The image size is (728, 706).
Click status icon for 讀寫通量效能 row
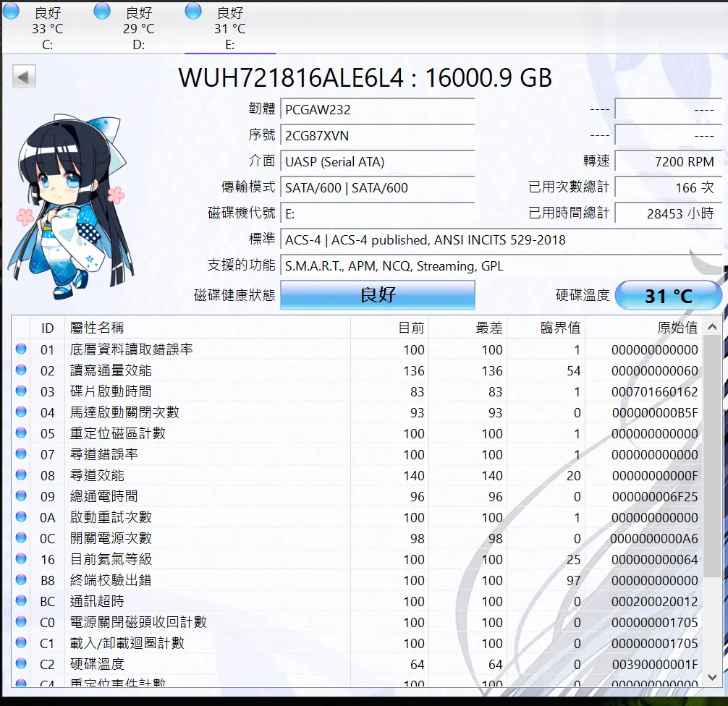(x=21, y=370)
